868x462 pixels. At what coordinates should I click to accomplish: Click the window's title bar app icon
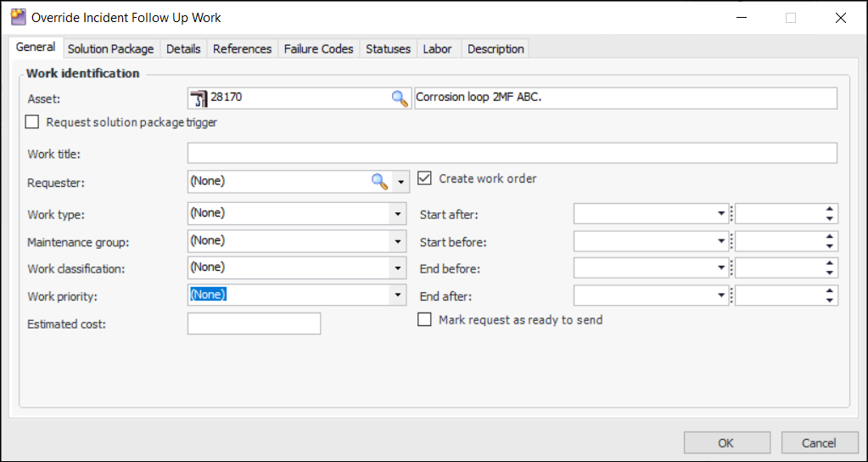point(17,17)
